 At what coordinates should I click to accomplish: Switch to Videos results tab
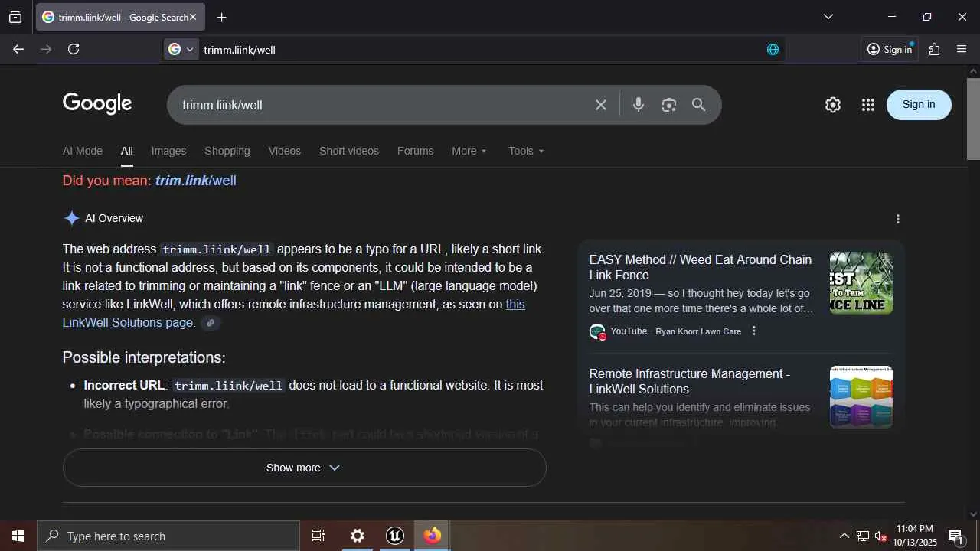click(x=285, y=151)
